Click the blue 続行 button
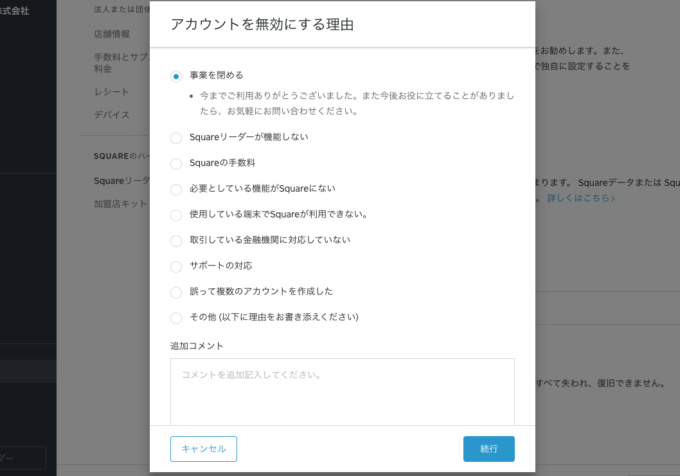The width and height of the screenshot is (680, 476). (488, 449)
